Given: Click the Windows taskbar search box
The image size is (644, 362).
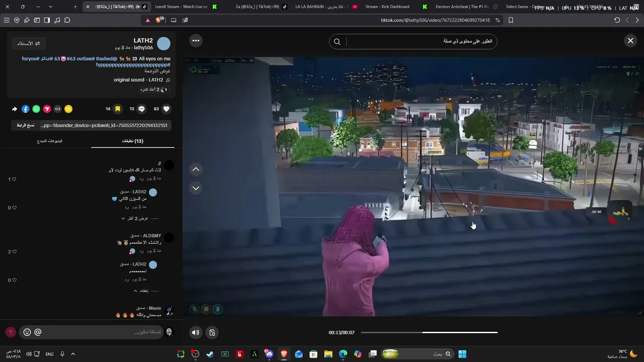Looking at the screenshot, I should pos(417,354).
